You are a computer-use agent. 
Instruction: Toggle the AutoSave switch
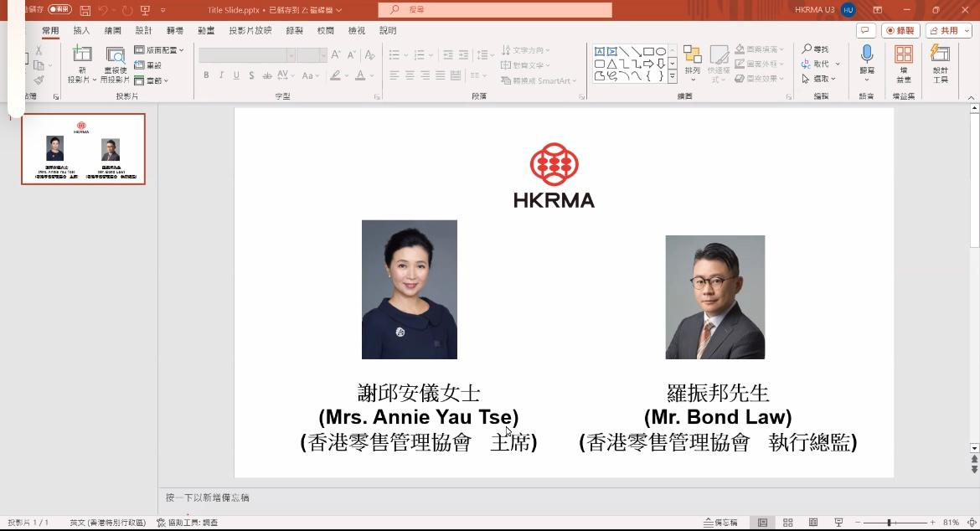point(59,9)
